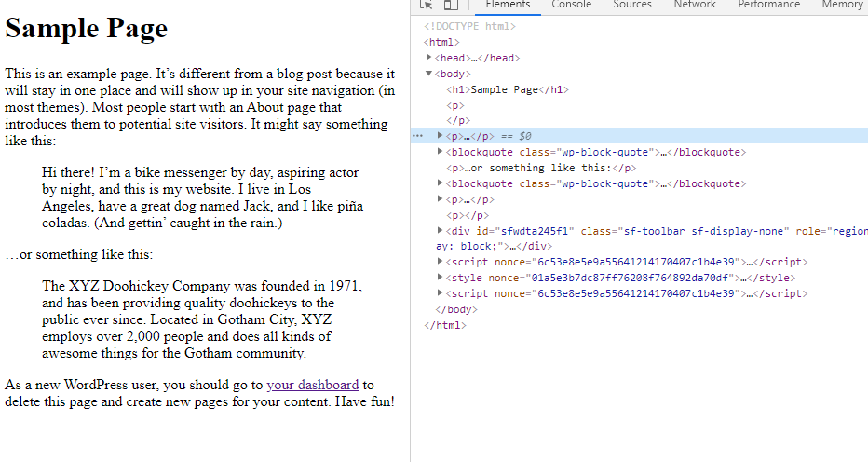The height and width of the screenshot is (462, 868).
Task: Click the 'XYZ Doohickey Company' quote text
Action: (x=203, y=319)
